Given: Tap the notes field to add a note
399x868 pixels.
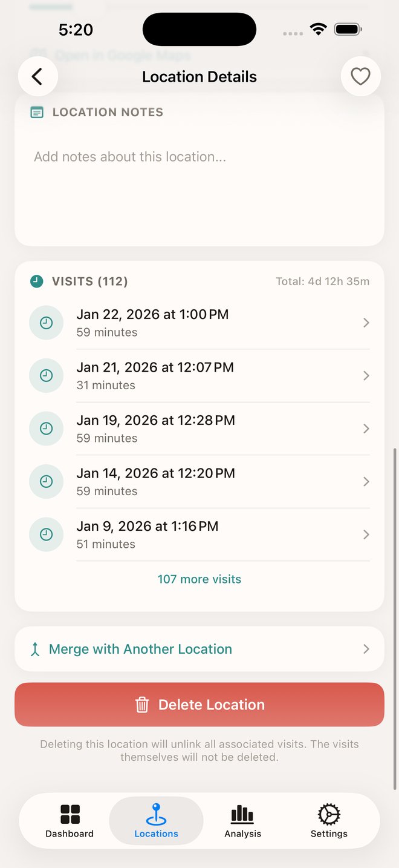Looking at the screenshot, I should pyautogui.click(x=199, y=156).
